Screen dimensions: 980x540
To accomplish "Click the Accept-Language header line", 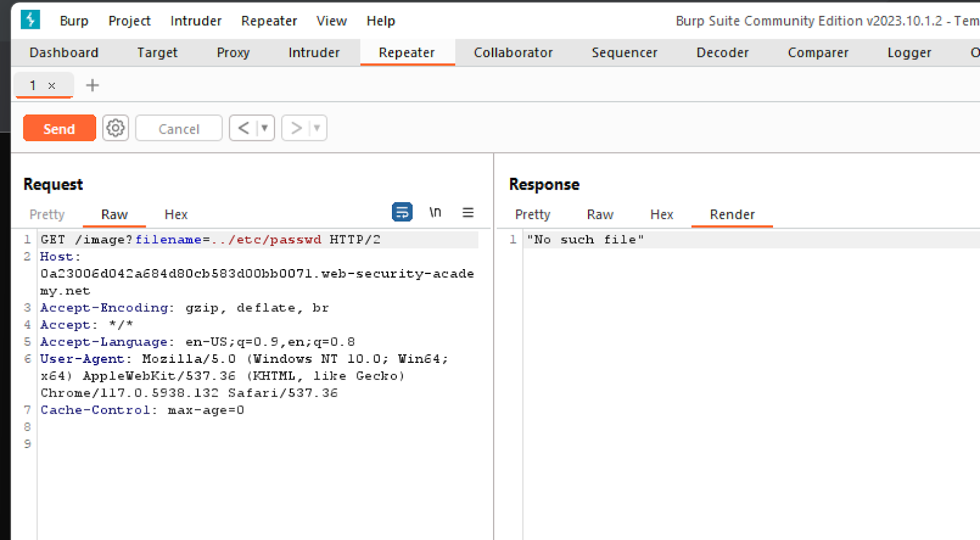I will point(198,342).
